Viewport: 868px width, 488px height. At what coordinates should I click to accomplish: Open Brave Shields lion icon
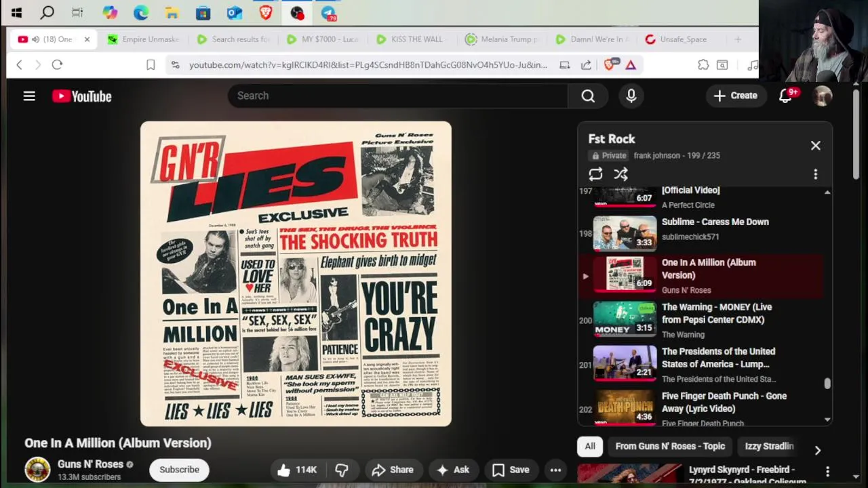[x=610, y=64]
